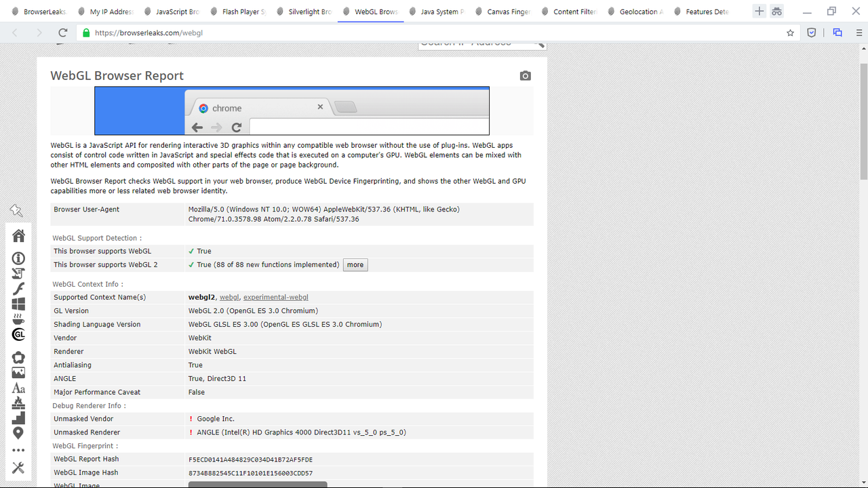
Task: Click the Shading Language Version value
Action: click(285, 325)
